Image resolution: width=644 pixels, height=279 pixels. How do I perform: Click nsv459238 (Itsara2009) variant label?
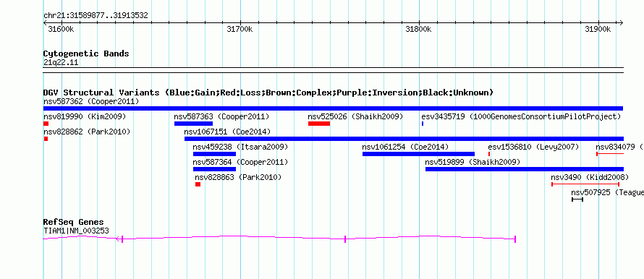(x=241, y=147)
